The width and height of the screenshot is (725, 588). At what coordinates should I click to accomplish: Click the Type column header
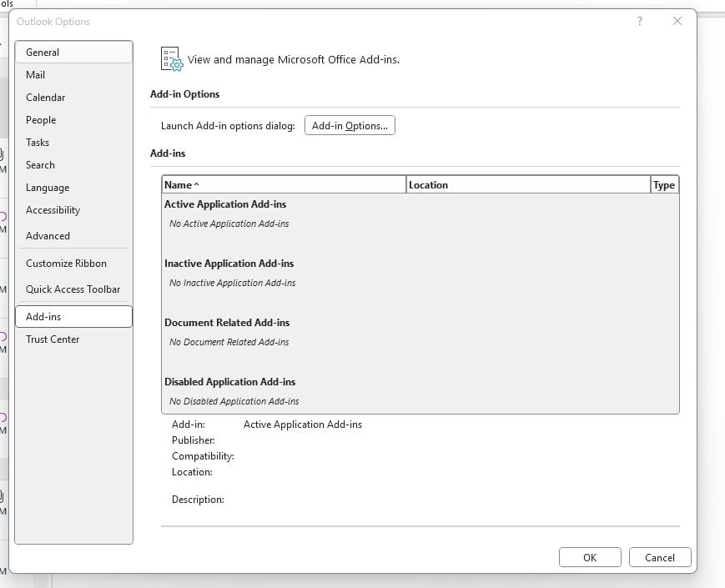click(664, 185)
